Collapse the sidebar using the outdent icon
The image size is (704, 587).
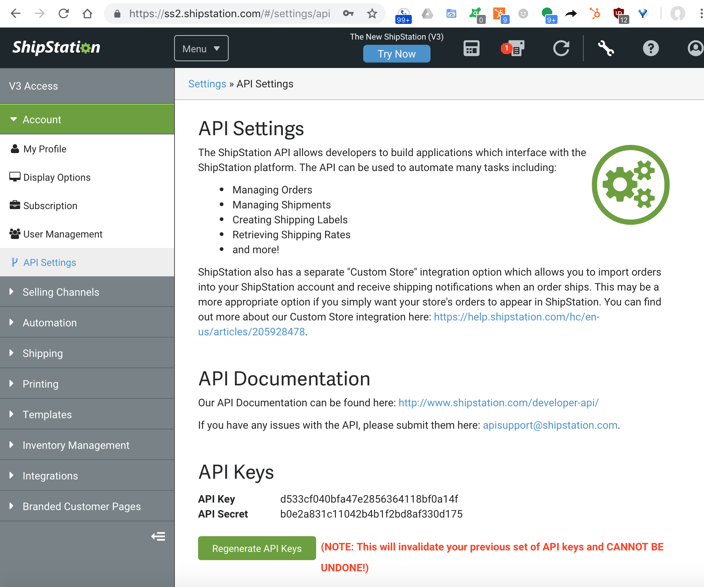158,536
